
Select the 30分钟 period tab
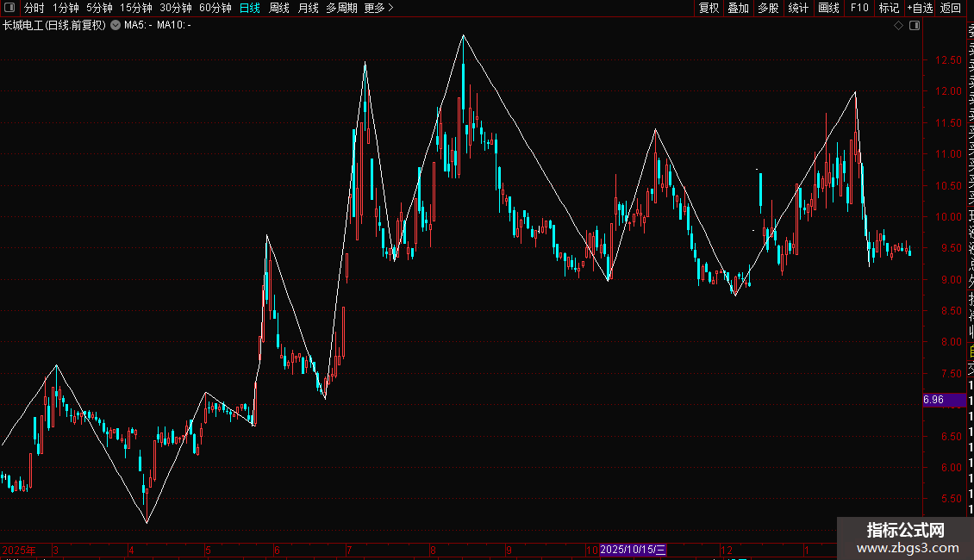coord(176,8)
